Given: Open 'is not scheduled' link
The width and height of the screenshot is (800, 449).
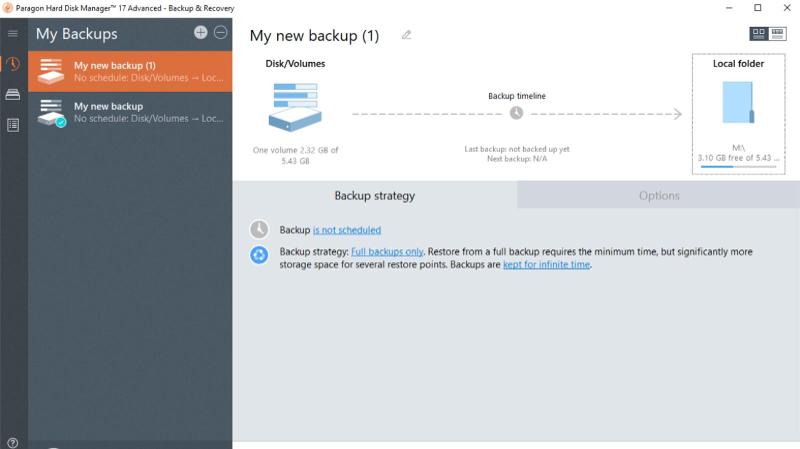Looking at the screenshot, I should click(x=347, y=230).
